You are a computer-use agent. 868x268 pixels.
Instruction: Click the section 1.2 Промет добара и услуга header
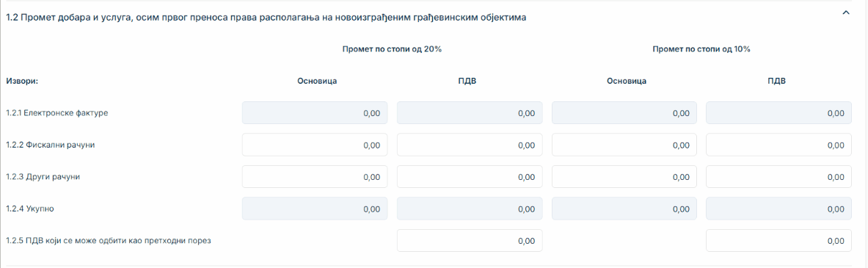[x=266, y=18]
